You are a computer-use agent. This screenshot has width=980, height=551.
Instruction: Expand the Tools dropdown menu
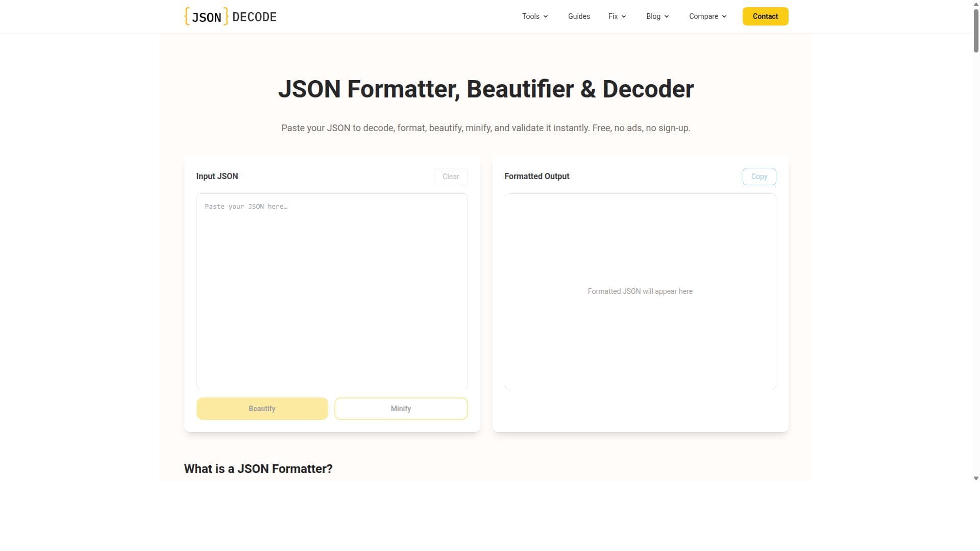pos(535,16)
